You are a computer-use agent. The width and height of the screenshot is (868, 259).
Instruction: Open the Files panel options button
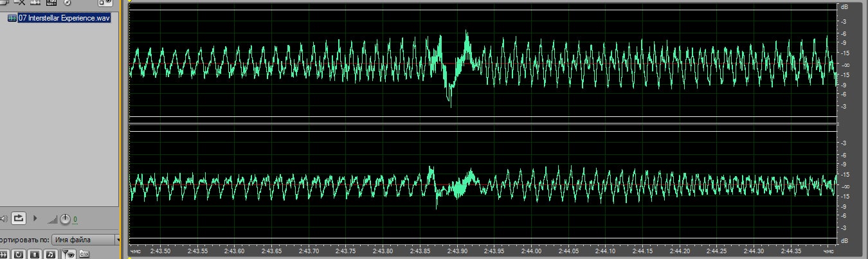[x=105, y=3]
